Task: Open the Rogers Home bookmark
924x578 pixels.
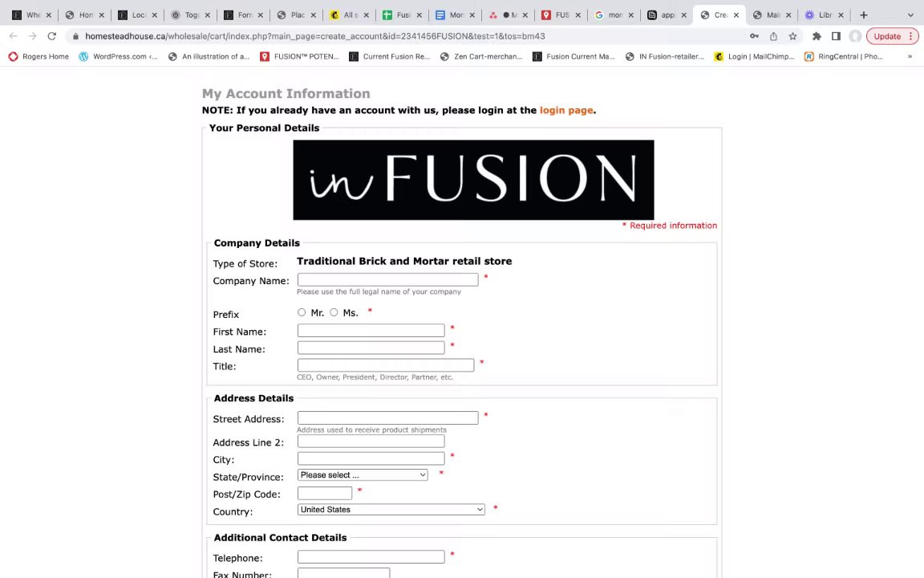Action: click(38, 57)
